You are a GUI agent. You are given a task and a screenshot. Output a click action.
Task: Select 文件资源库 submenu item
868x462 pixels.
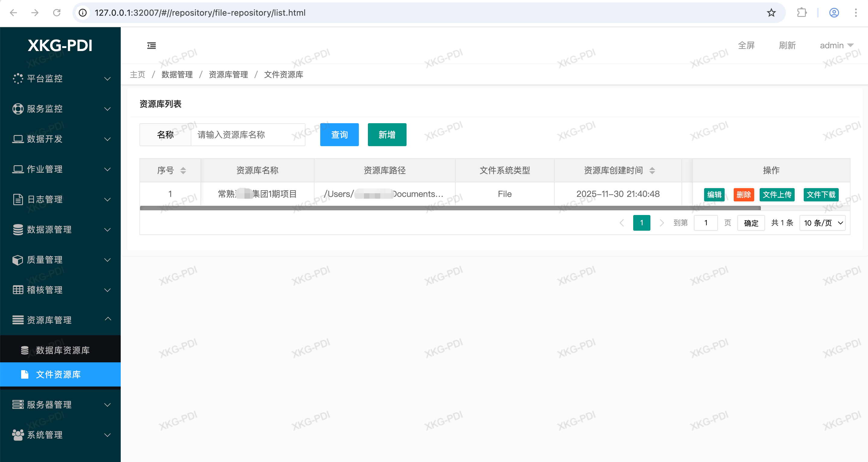[x=58, y=375]
